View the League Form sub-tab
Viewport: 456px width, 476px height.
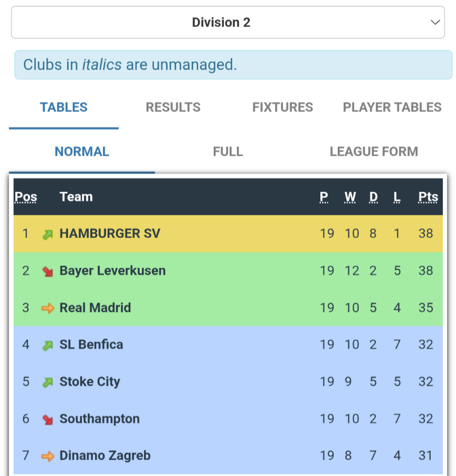374,151
